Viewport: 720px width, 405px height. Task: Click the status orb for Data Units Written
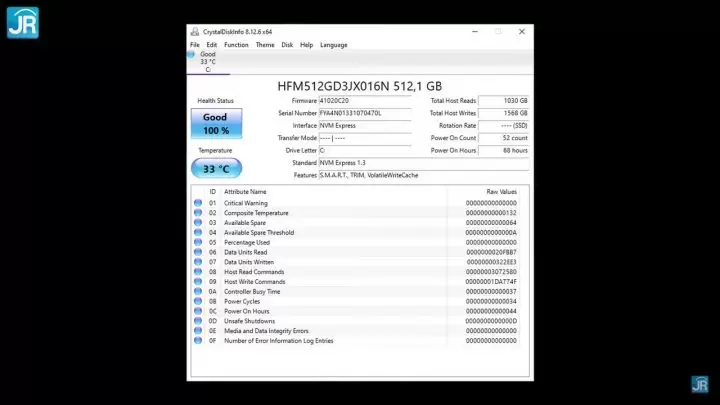click(x=198, y=262)
